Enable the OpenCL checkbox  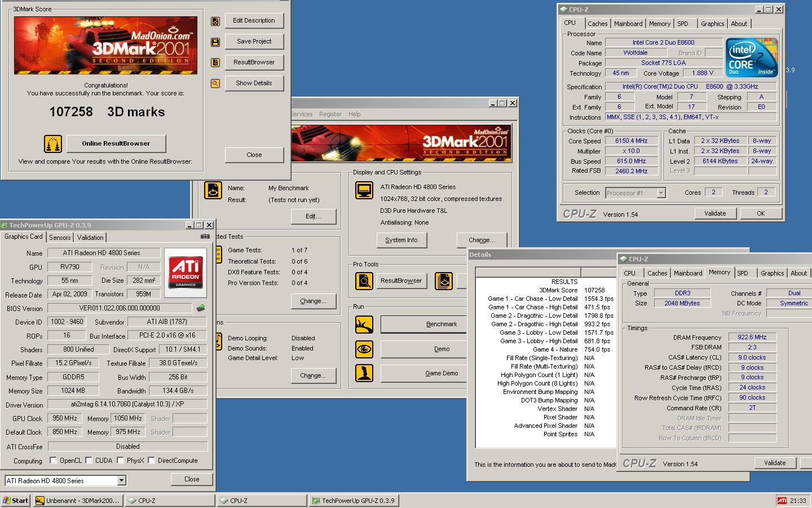click(53, 461)
